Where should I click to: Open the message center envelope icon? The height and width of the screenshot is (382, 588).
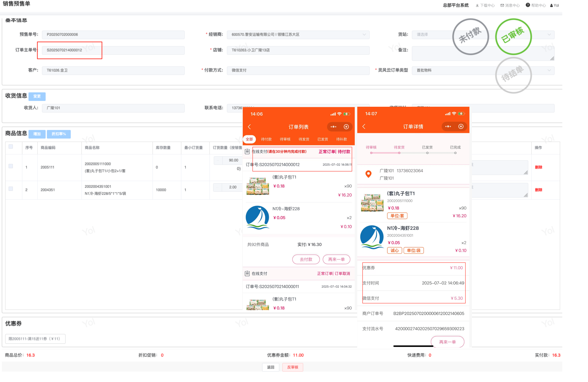pyautogui.click(x=502, y=6)
